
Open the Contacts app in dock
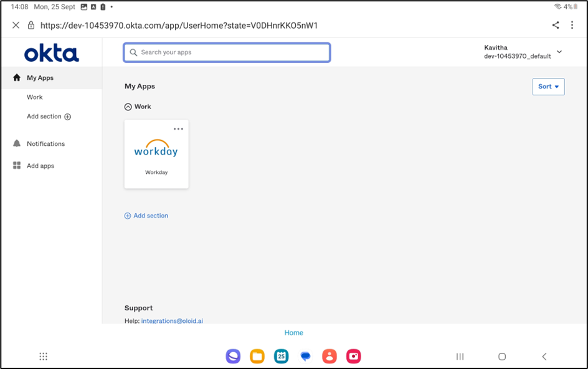330,357
